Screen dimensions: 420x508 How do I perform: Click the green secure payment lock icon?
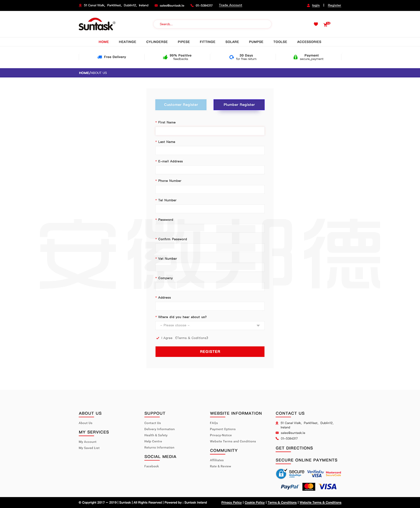pos(295,57)
